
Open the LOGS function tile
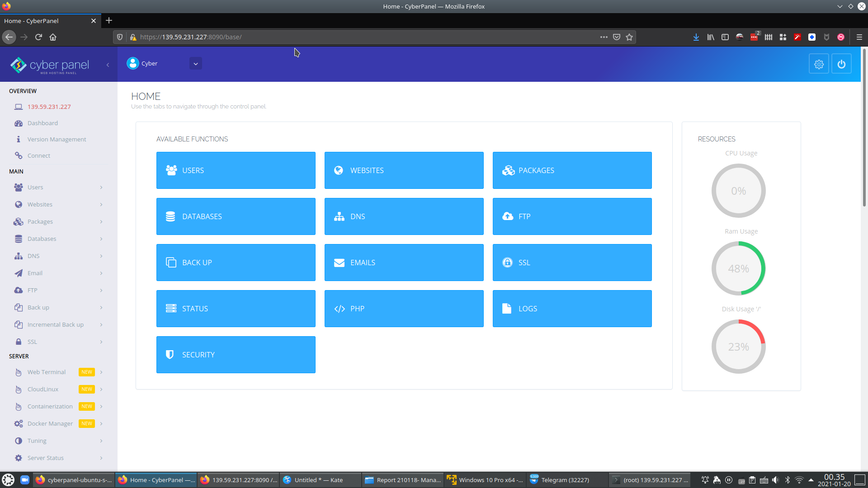coord(572,309)
